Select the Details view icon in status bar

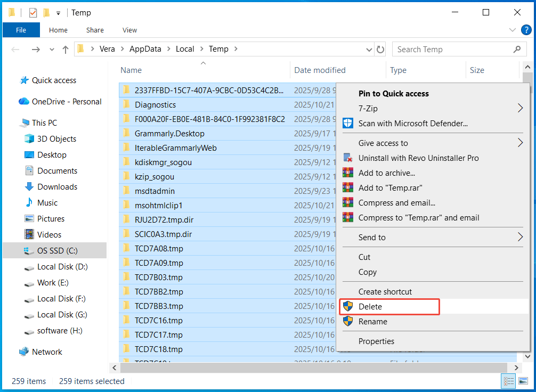click(x=509, y=381)
